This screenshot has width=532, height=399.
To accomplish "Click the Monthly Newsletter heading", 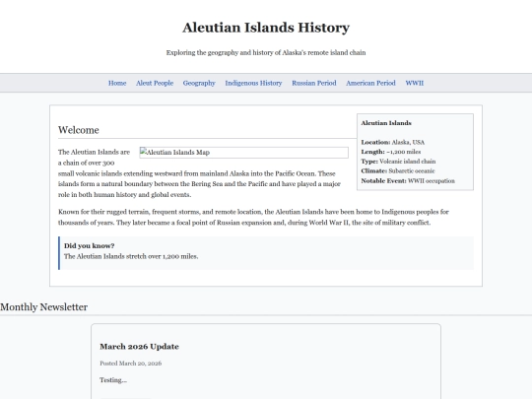I will [x=43, y=307].
